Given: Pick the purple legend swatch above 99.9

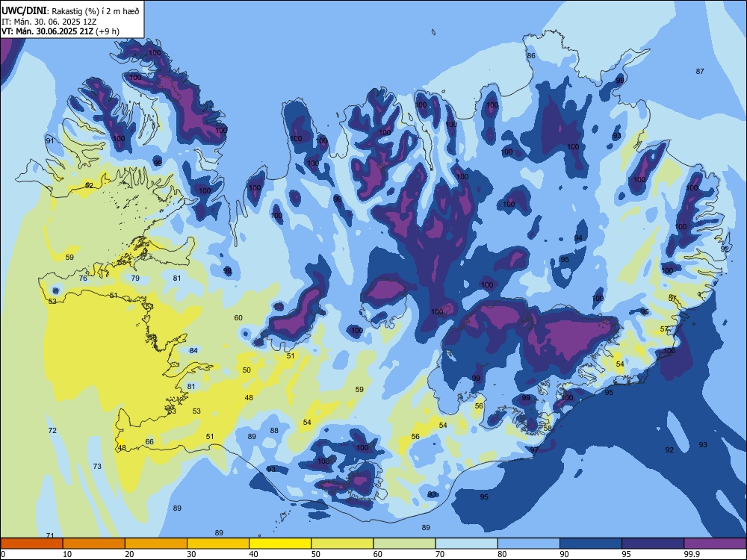Looking at the screenshot, I should (x=715, y=544).
